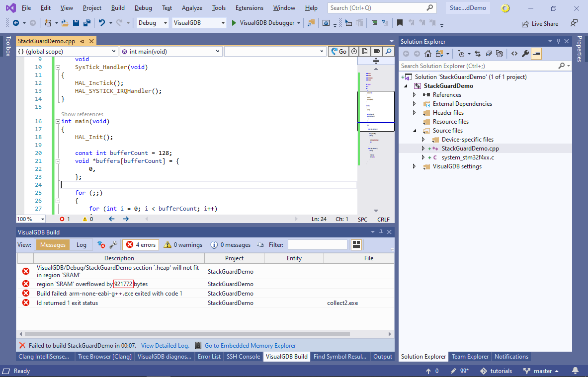
Task: Toggle bookmark icon in main toolbar
Action: [400, 23]
